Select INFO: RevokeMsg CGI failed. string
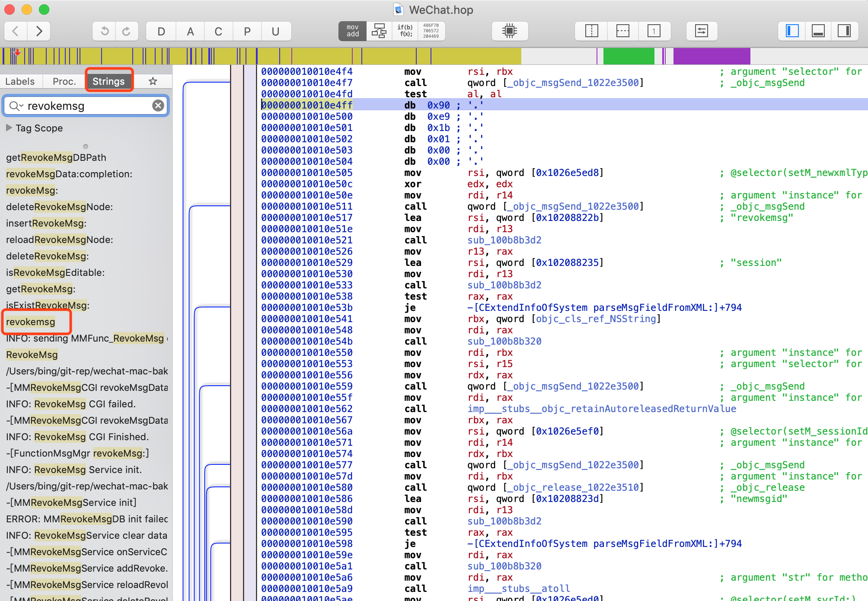Image resolution: width=868 pixels, height=601 pixels. [71, 404]
